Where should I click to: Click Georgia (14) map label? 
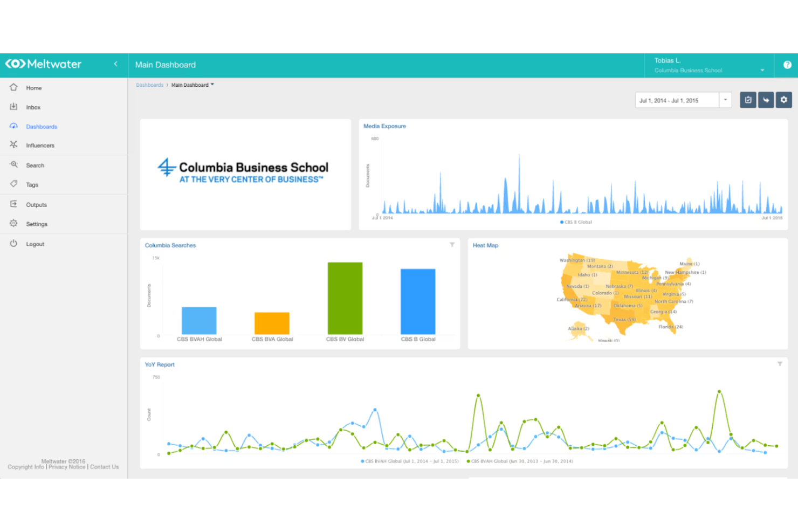tap(663, 312)
